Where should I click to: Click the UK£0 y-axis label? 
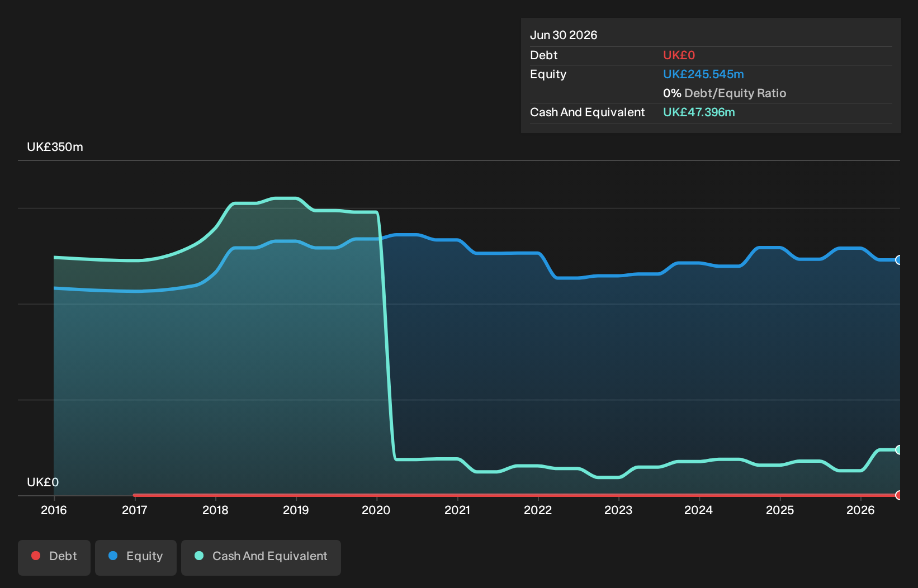tap(42, 482)
